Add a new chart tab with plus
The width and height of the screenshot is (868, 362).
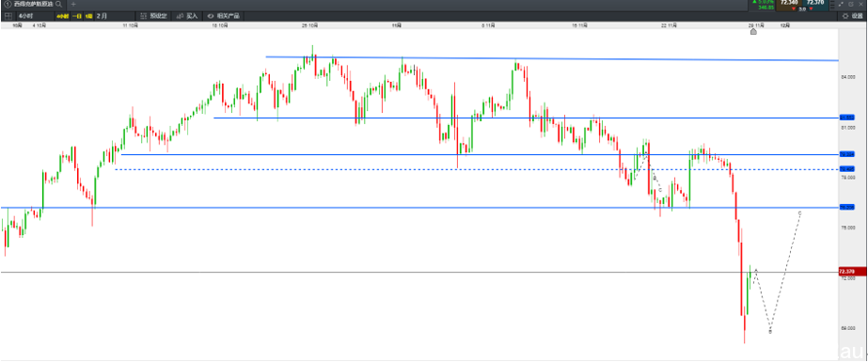73,4
